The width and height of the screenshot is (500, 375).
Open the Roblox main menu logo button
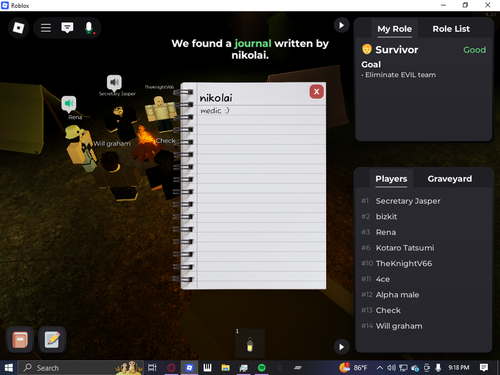tap(18, 28)
